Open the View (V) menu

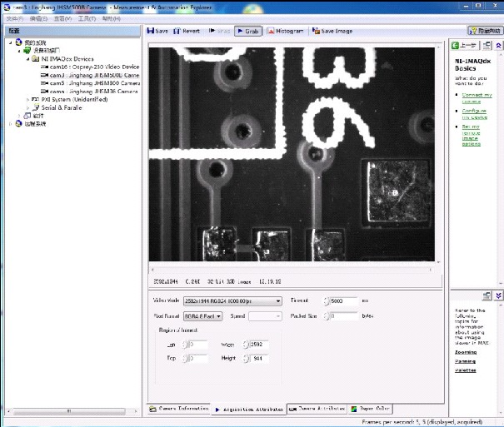coord(62,18)
